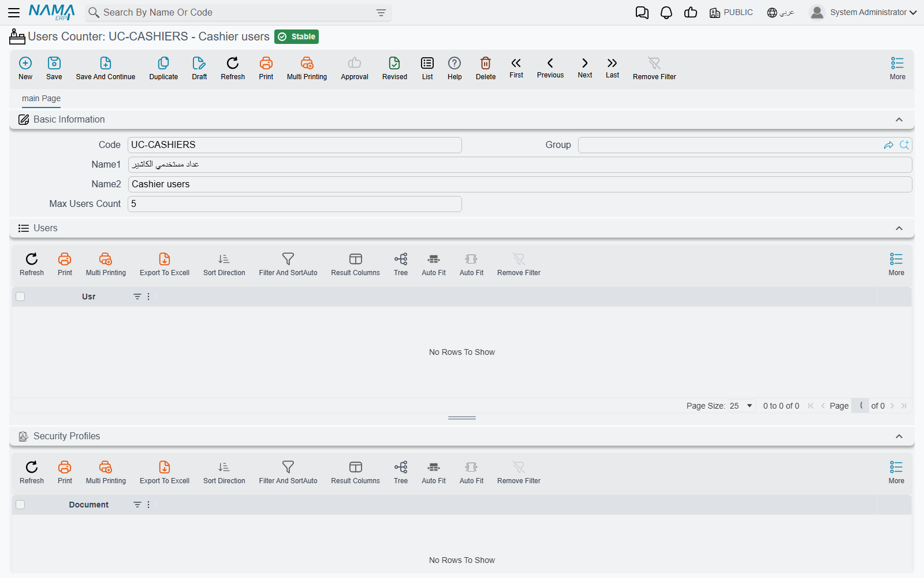Screen dimensions: 924x578
Task: Click the Max Users Count field
Action: 295,204
